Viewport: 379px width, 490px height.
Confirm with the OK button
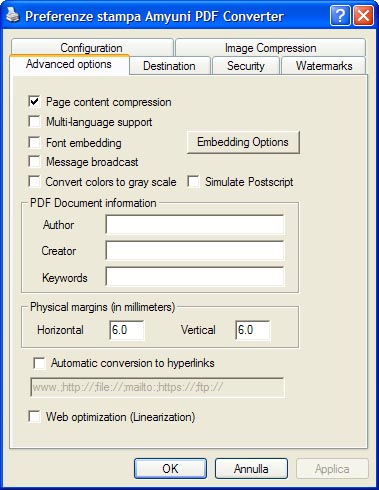coord(170,469)
